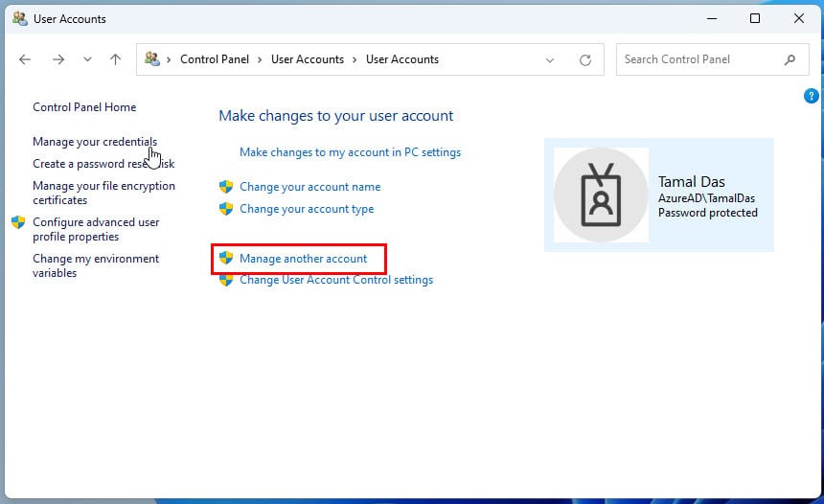The height and width of the screenshot is (504, 824).
Task: Click shield icon beside Configure advanced user profile
Action: [18, 222]
